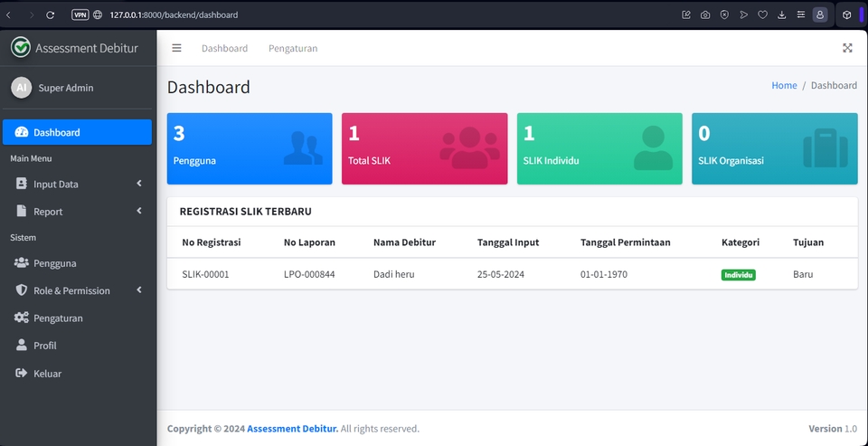Click the Role & Permission shield icon
This screenshot has width=868, height=446.
tap(22, 290)
